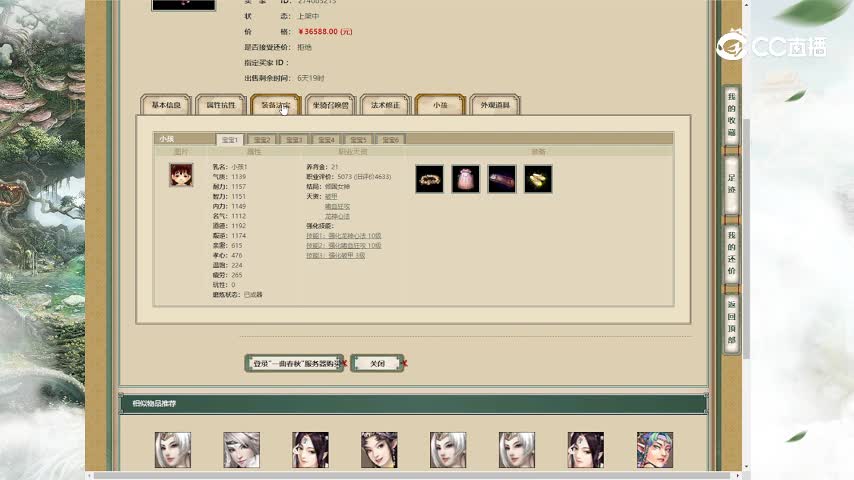
Task: Open the 装备法宝 tab
Action: pyautogui.click(x=276, y=105)
